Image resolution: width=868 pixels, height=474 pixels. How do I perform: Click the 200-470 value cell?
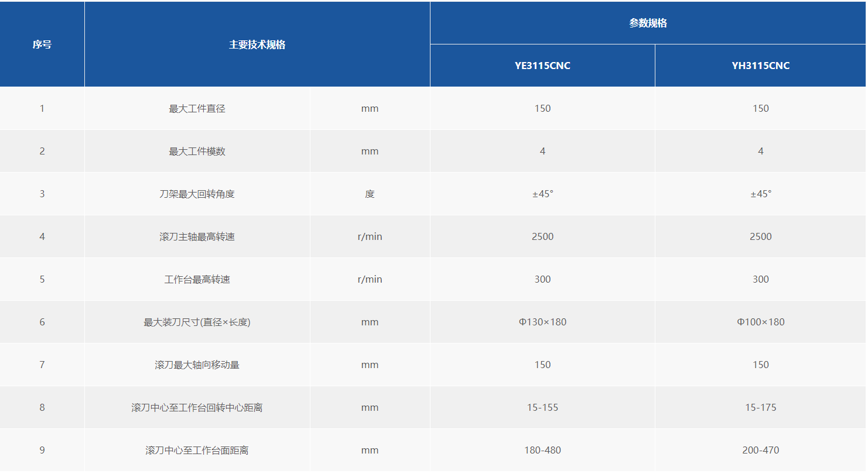click(x=761, y=450)
